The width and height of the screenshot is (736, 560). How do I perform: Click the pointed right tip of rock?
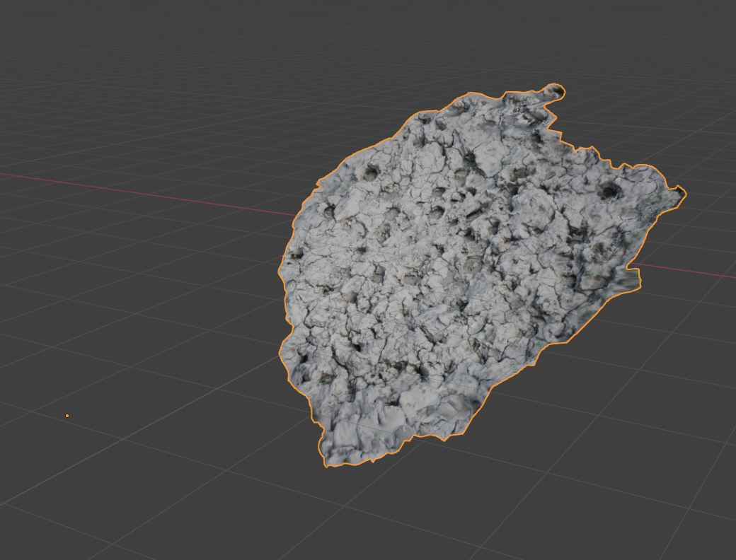(x=680, y=194)
